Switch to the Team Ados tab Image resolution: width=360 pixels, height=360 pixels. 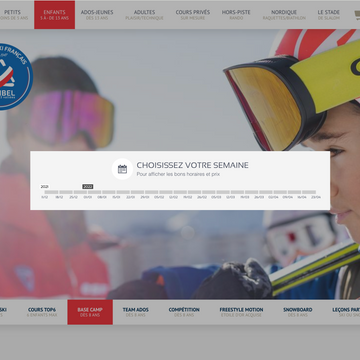click(136, 312)
